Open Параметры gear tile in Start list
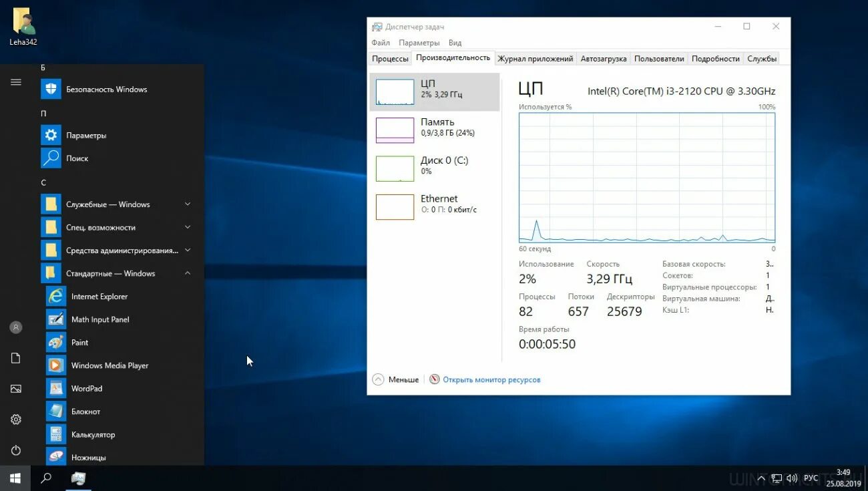The image size is (868, 491). pyautogui.click(x=51, y=135)
